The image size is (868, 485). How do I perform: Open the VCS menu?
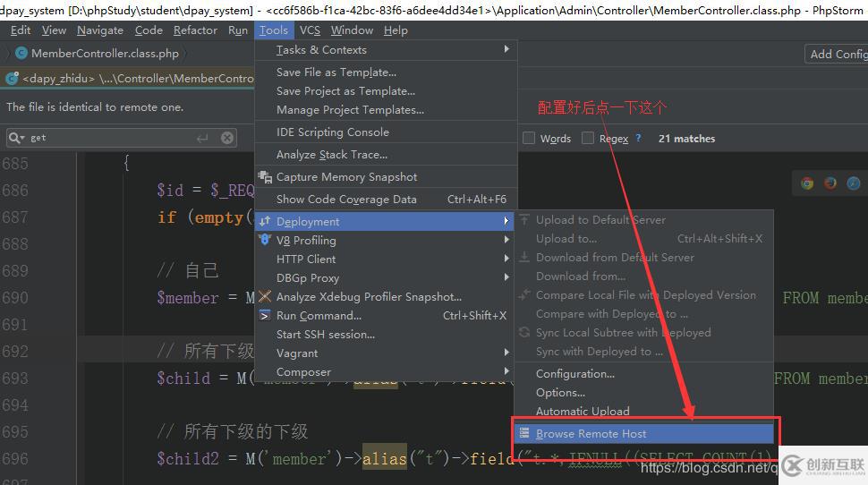310,30
